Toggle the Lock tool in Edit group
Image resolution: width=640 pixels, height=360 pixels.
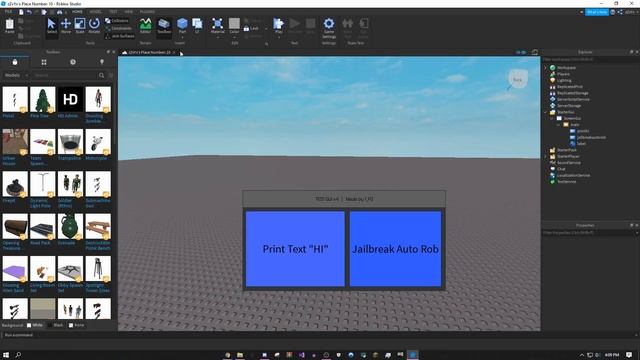tap(251, 29)
